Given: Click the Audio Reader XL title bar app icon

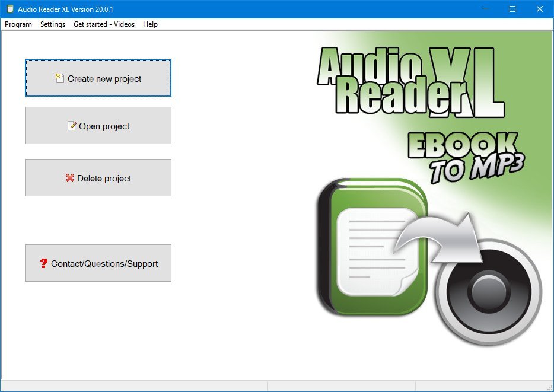Looking at the screenshot, I should (x=10, y=9).
